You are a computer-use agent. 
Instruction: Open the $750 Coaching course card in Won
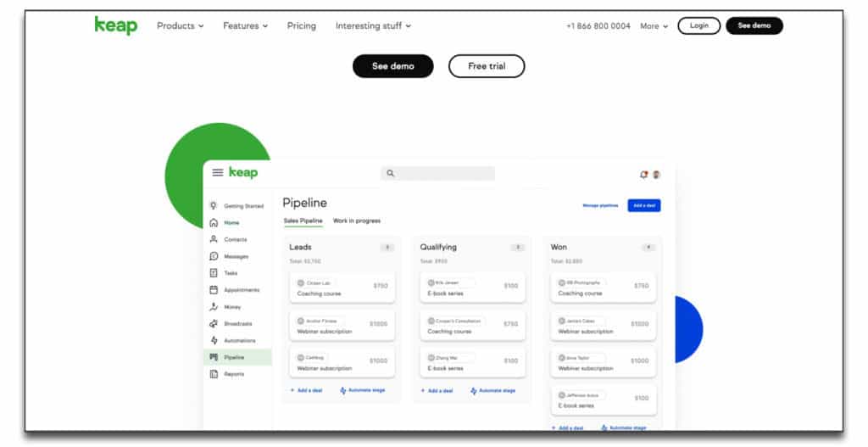603,287
